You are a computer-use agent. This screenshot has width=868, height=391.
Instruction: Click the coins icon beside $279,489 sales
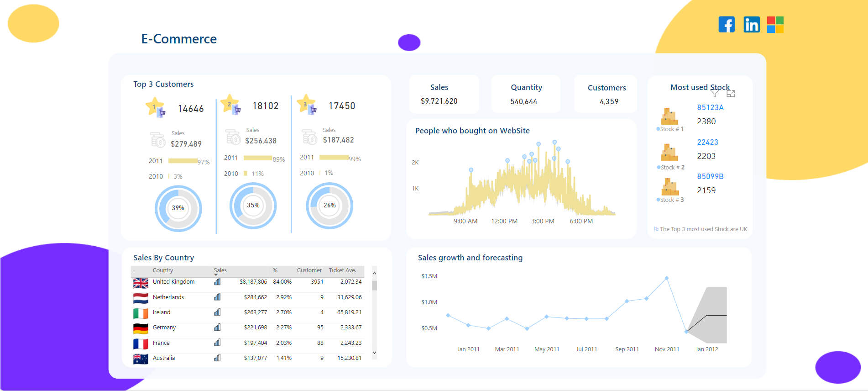tap(158, 140)
